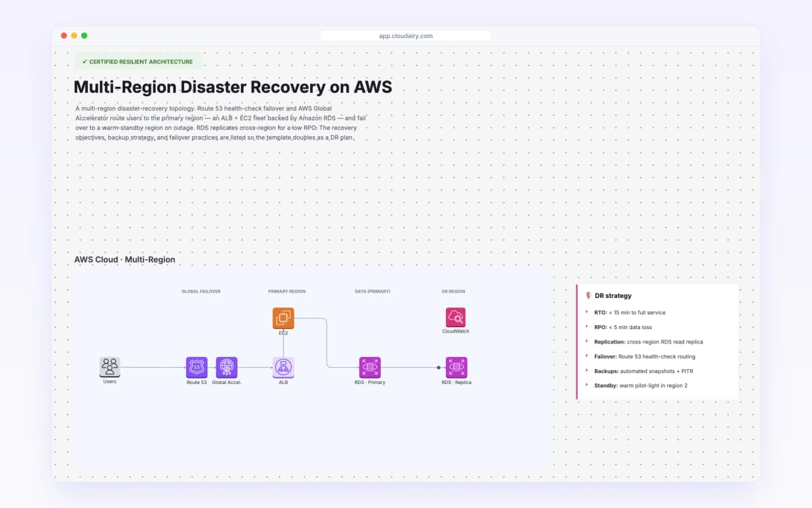Click the browser address bar app.cloudairy.com

pyautogui.click(x=406, y=36)
